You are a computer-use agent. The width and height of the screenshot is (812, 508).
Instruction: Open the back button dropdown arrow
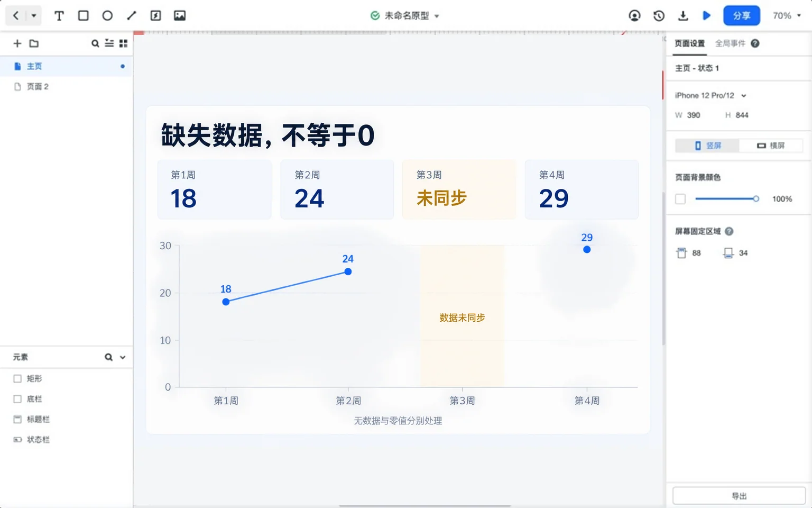click(34, 16)
